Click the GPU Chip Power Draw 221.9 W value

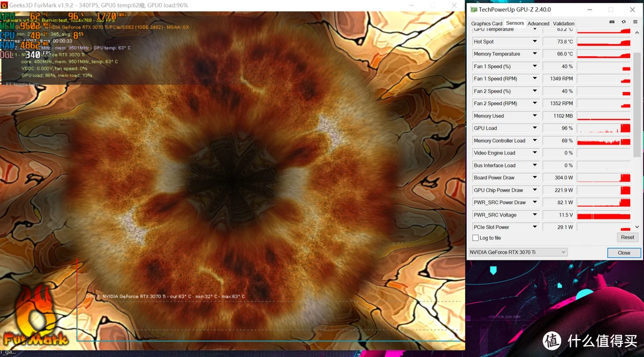(559, 190)
